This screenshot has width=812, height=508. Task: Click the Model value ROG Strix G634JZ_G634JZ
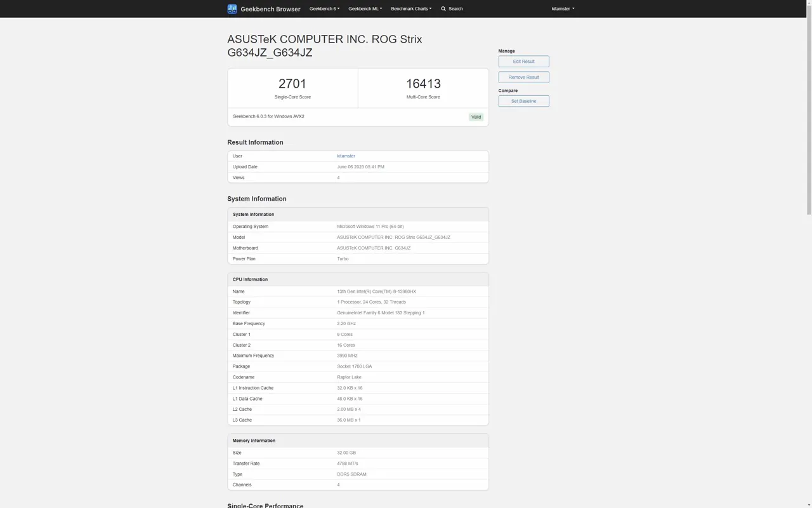pyautogui.click(x=393, y=237)
